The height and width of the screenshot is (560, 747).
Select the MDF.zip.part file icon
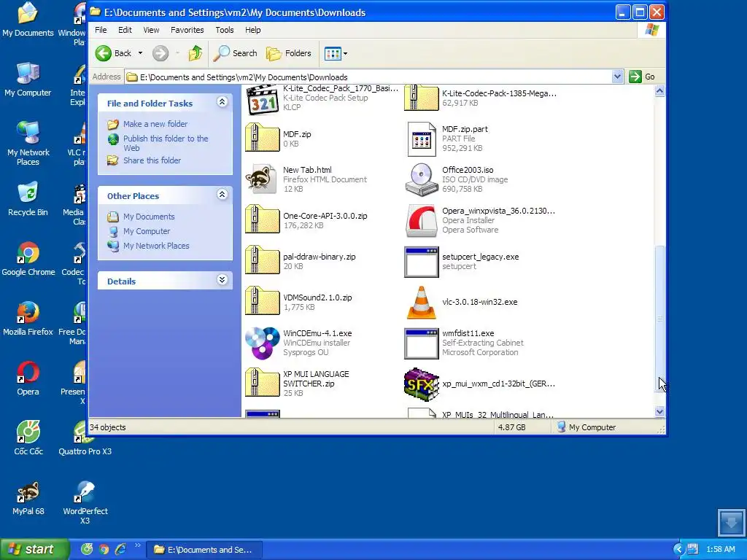(x=421, y=139)
